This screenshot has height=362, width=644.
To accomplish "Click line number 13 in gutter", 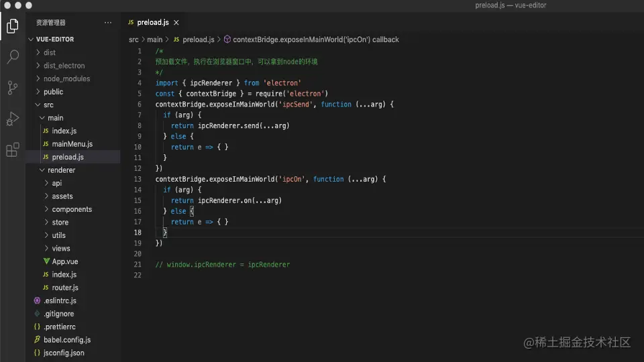I will click(138, 180).
